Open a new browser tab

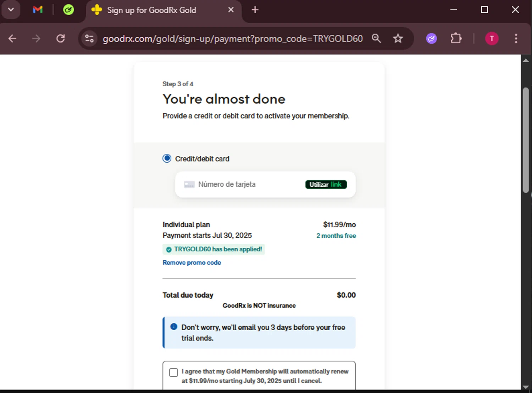[255, 10]
